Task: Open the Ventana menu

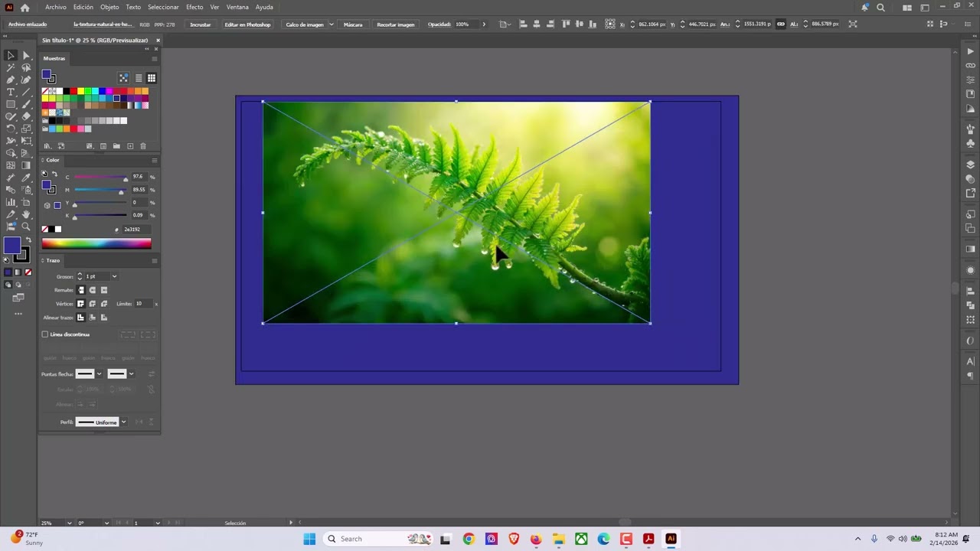Action: tap(237, 7)
